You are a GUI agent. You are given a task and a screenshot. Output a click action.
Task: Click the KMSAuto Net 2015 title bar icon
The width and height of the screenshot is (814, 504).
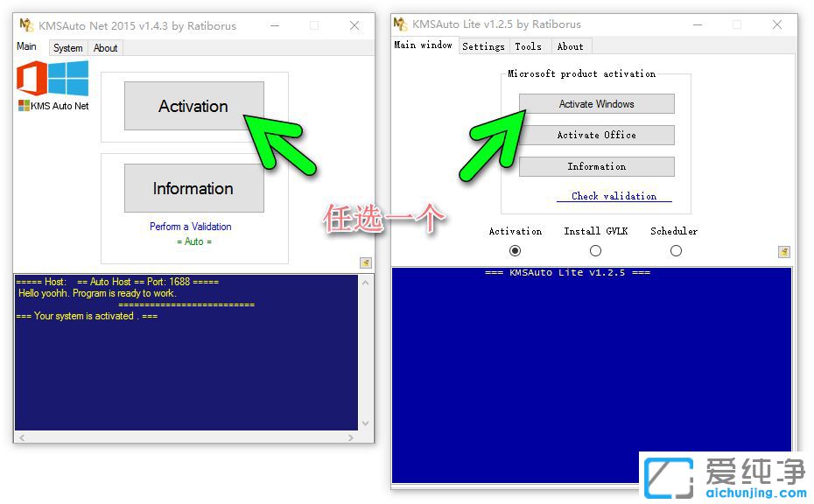click(x=27, y=25)
